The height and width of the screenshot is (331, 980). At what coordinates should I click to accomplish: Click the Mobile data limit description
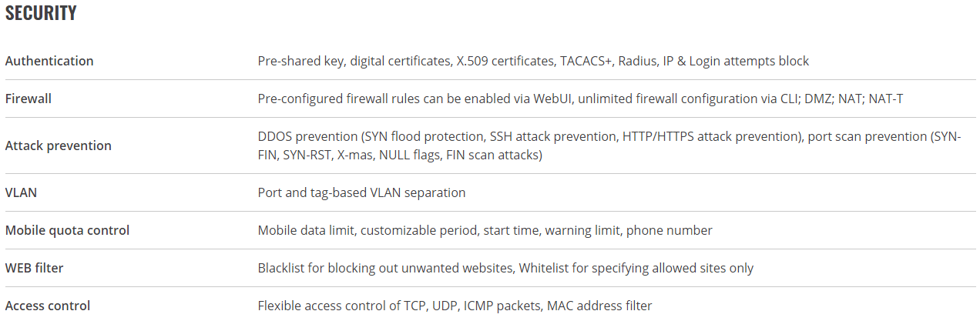[x=485, y=230]
